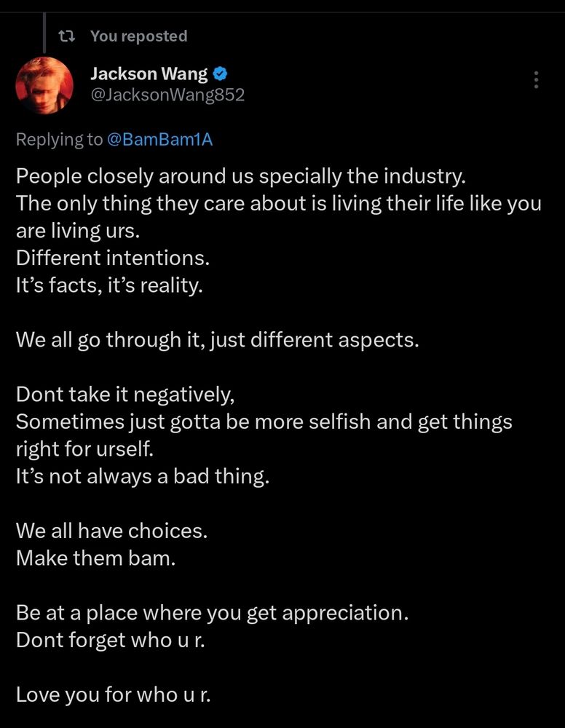Click the "It's facts, it's reality." line
This screenshot has width=565, height=728.
coord(109,285)
